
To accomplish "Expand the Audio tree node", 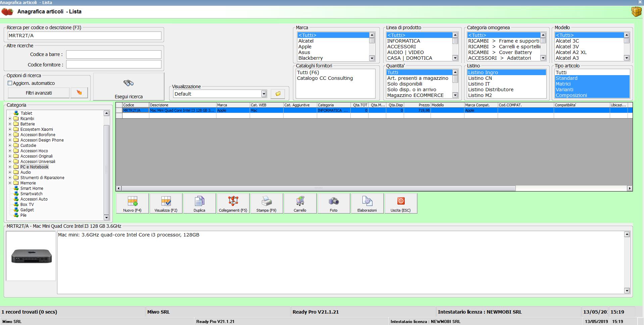I will click(x=10, y=172).
